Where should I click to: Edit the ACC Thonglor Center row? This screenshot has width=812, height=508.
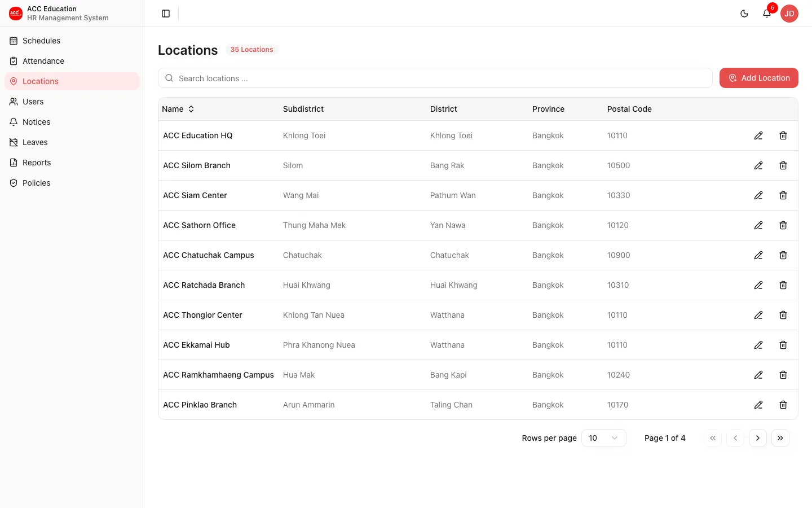[758, 315]
